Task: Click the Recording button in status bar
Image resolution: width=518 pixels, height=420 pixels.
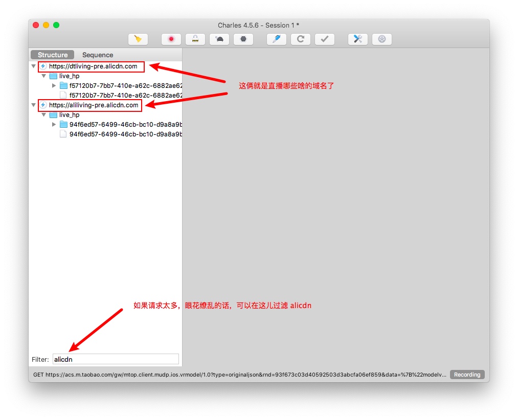Action: [467, 375]
